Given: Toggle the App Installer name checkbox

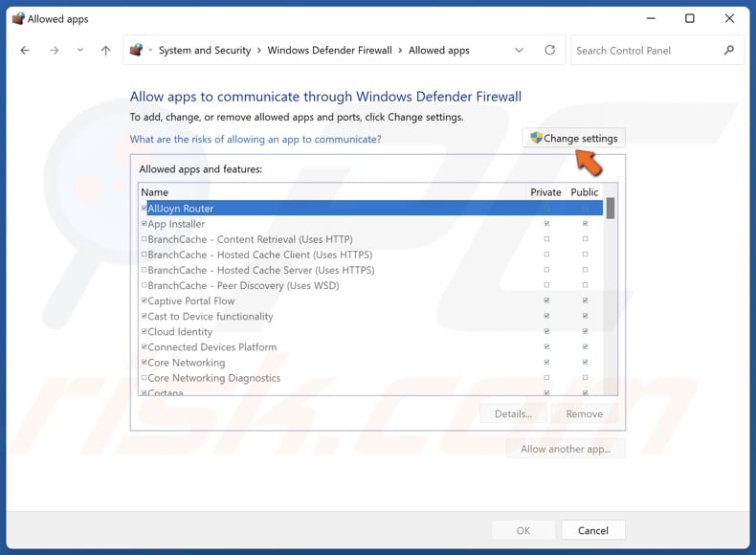Looking at the screenshot, I should (145, 224).
